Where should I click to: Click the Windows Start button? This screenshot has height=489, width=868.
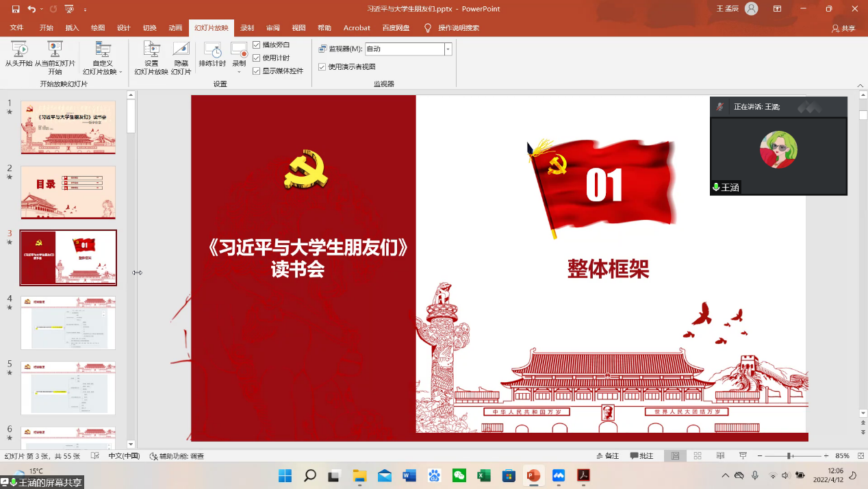tap(285, 475)
